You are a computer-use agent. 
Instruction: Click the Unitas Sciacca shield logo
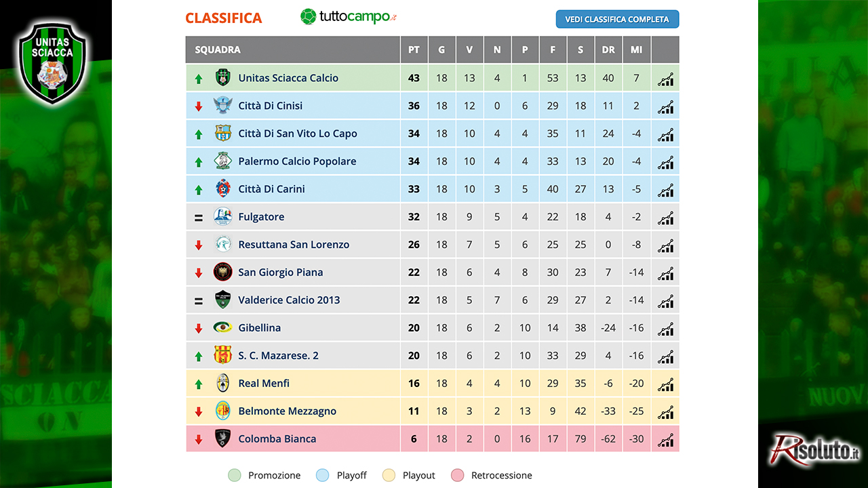(52, 63)
